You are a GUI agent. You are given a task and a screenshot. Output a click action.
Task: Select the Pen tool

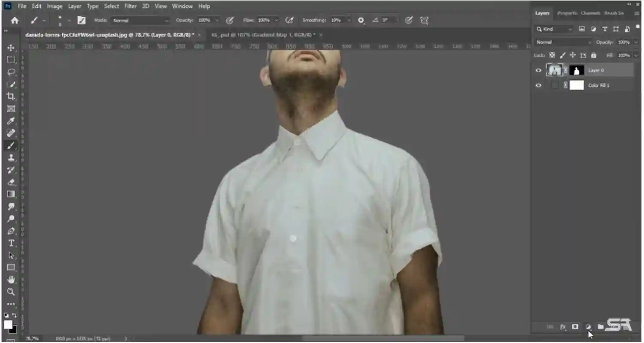click(11, 231)
